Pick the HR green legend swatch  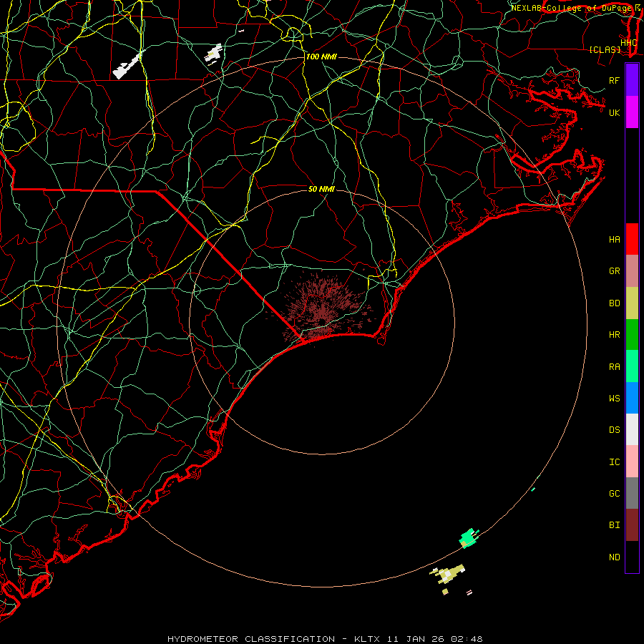632,335
